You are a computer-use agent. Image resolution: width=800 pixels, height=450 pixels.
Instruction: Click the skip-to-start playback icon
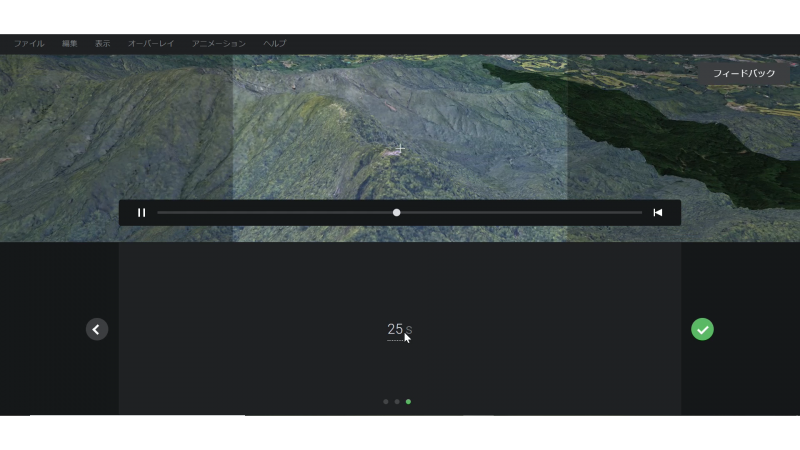click(x=658, y=212)
